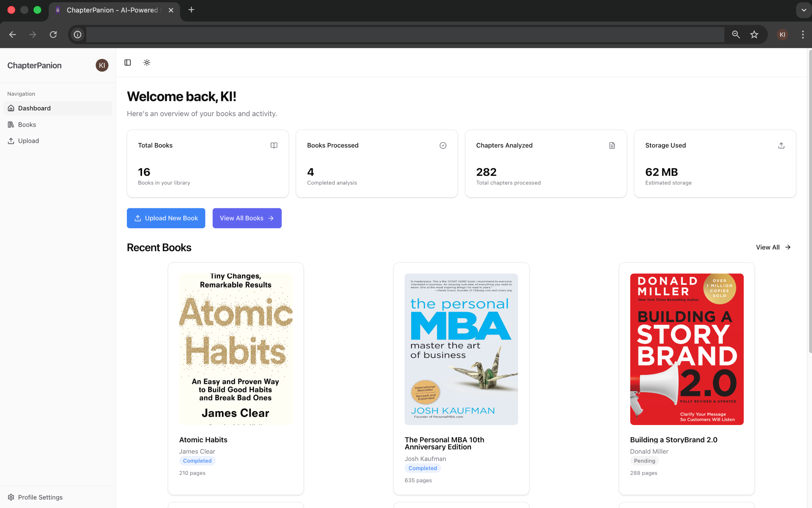Expand the browser window dropdown chevron top right
Viewport: 812px width, 508px height.
(803, 10)
